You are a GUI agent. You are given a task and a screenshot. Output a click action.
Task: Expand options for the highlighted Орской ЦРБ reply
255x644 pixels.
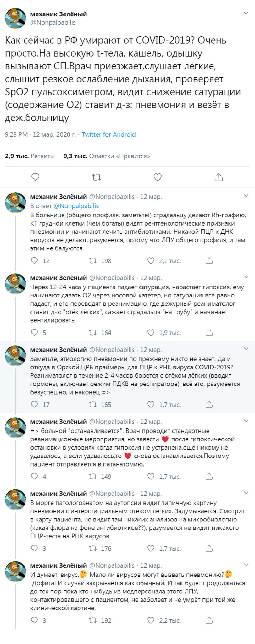(x=246, y=349)
